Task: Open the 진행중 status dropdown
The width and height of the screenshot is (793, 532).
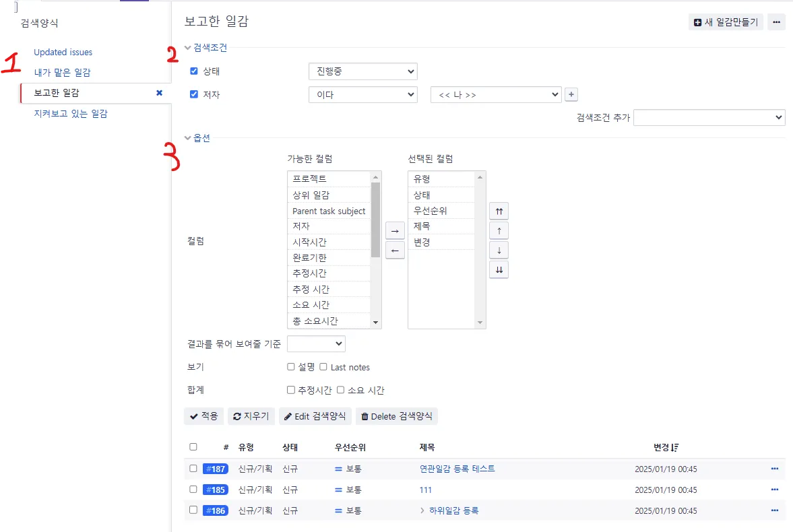Action: (362, 71)
